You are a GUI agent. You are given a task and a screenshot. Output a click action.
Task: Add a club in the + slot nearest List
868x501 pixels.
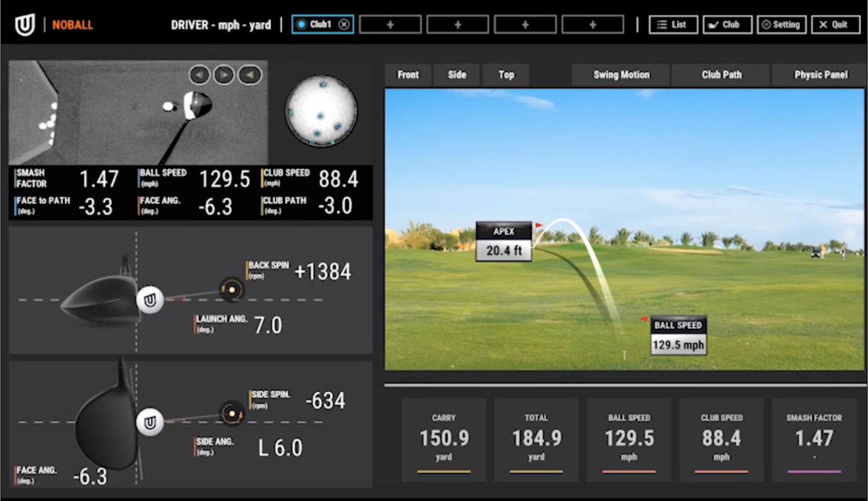click(x=592, y=25)
